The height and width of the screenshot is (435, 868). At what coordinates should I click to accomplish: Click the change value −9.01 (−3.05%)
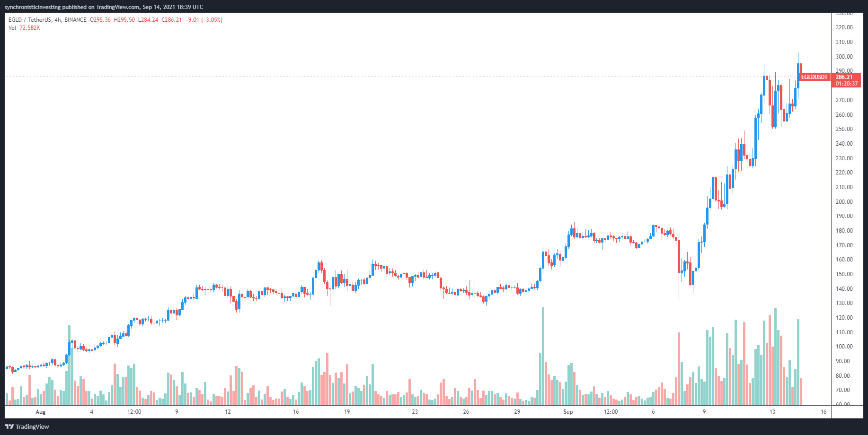point(204,20)
